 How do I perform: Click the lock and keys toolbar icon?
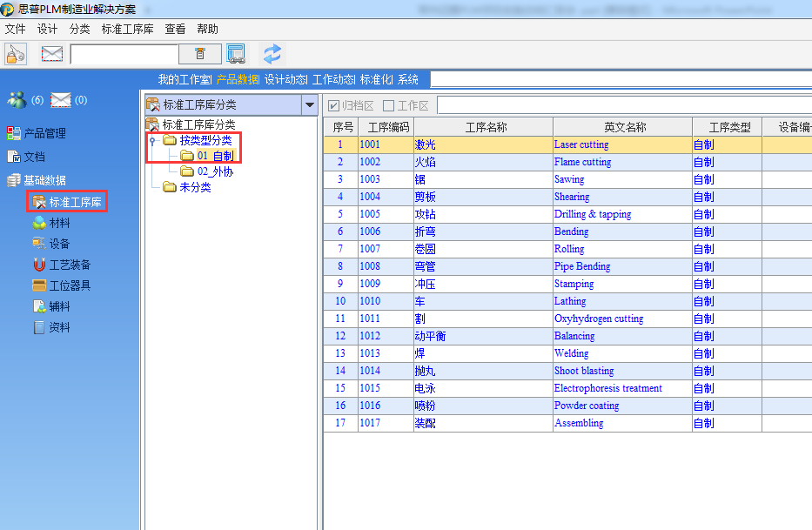(x=16, y=54)
